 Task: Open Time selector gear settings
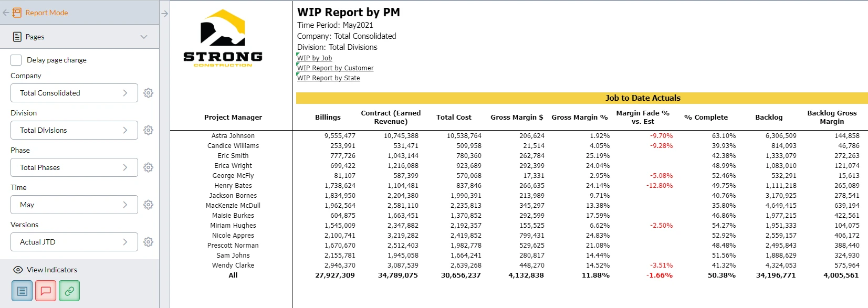click(149, 205)
